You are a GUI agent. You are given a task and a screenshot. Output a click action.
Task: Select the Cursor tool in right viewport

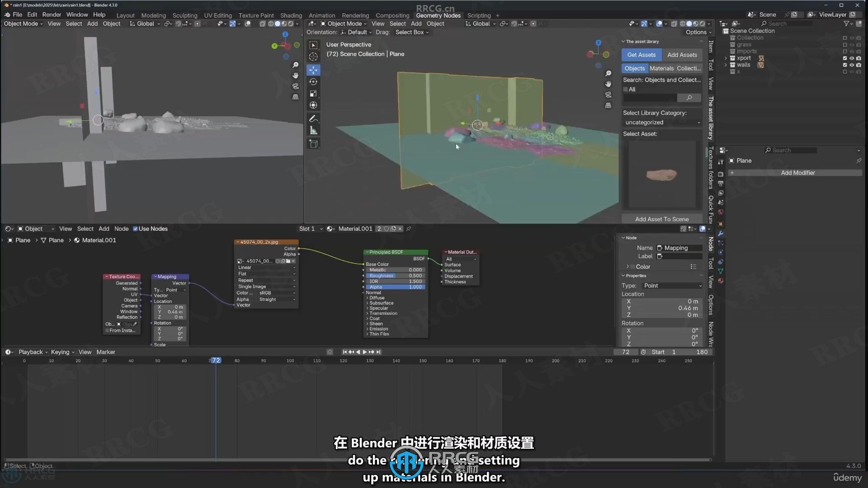pyautogui.click(x=313, y=57)
